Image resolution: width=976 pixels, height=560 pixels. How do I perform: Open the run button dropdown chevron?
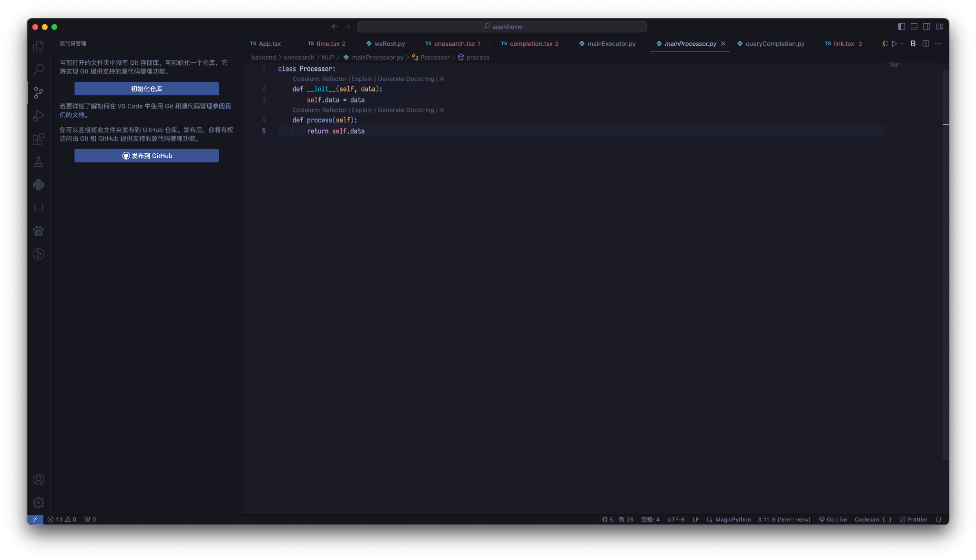tap(902, 43)
